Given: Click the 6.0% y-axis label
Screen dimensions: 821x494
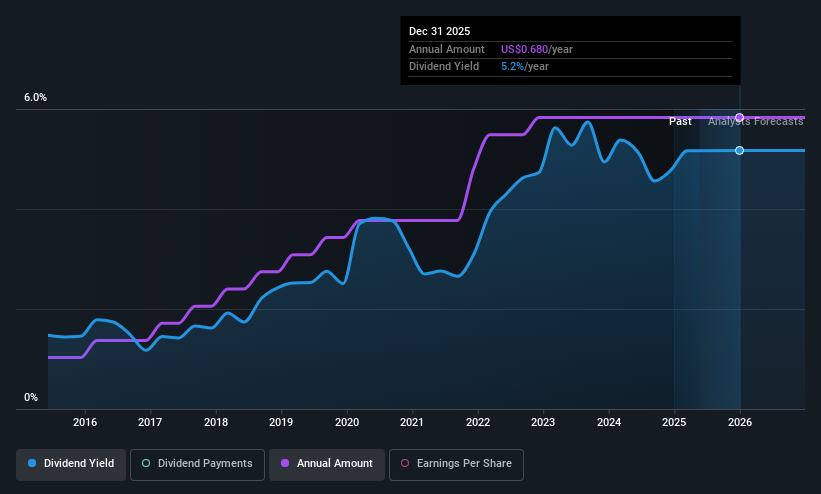Looking at the screenshot, I should [36, 97].
